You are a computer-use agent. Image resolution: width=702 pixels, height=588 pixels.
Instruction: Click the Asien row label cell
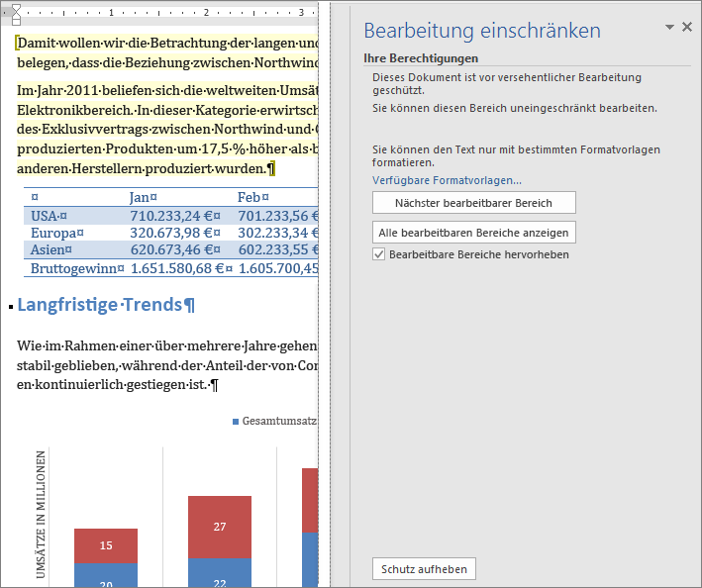pos(51,249)
